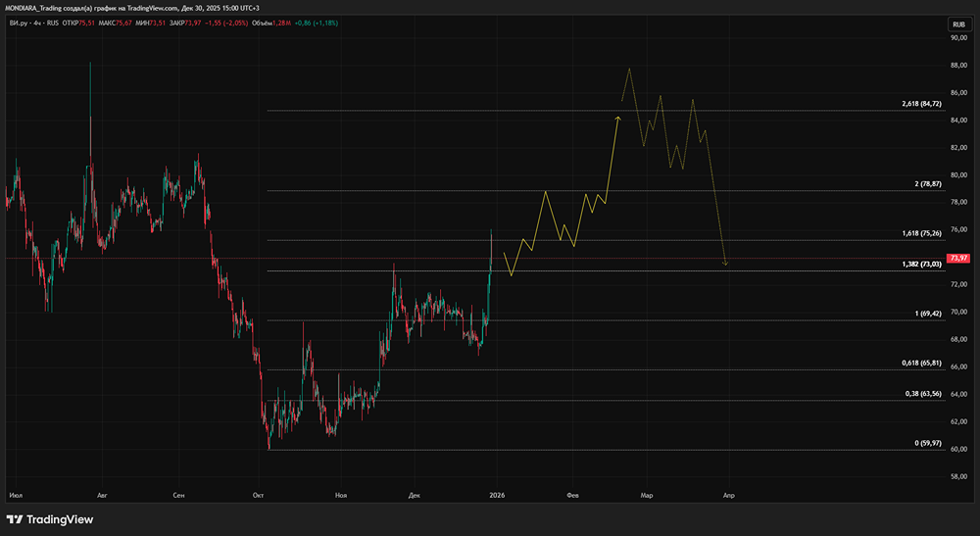The width and height of the screenshot is (980, 536).
Task: Click the Июл label on time axis
Action: coord(16,496)
